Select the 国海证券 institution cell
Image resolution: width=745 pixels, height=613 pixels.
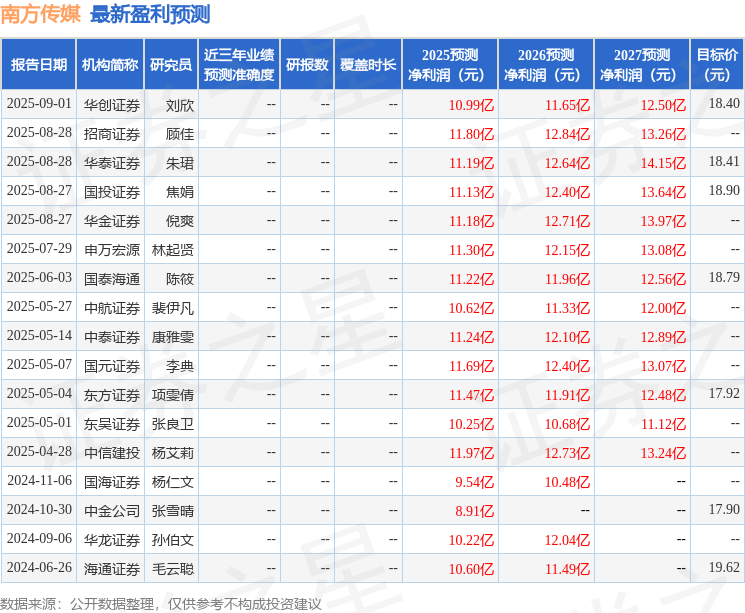point(112,482)
